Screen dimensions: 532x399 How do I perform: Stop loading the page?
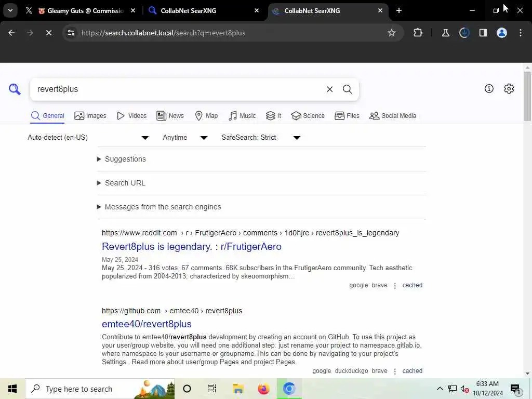tap(48, 33)
